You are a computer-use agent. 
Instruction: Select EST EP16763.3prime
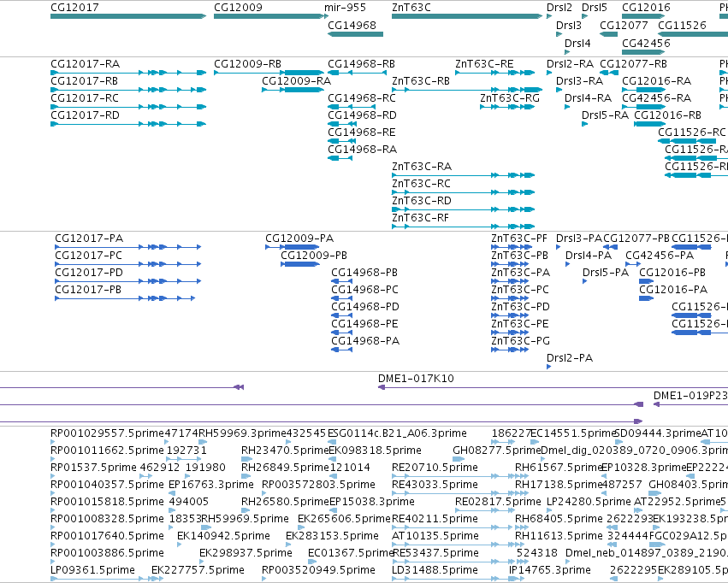210,484
